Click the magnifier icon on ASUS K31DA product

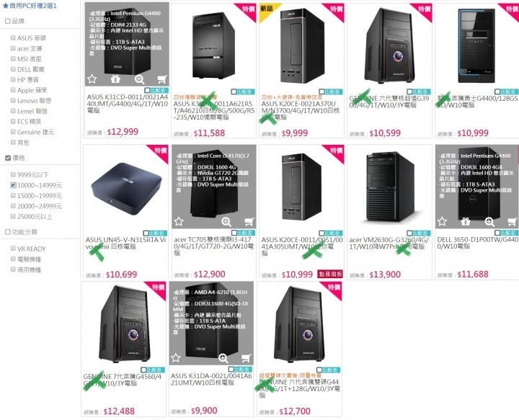(x=223, y=358)
